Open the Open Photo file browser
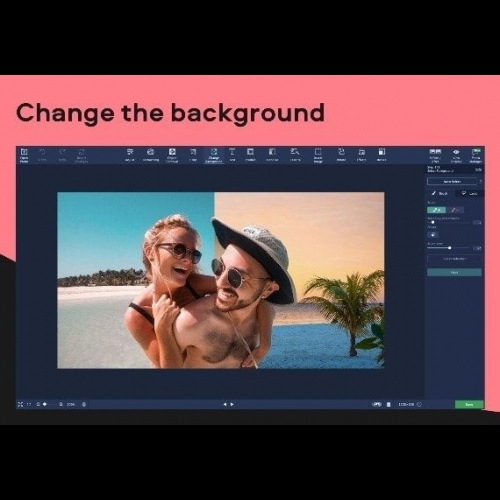 pyautogui.click(x=24, y=155)
